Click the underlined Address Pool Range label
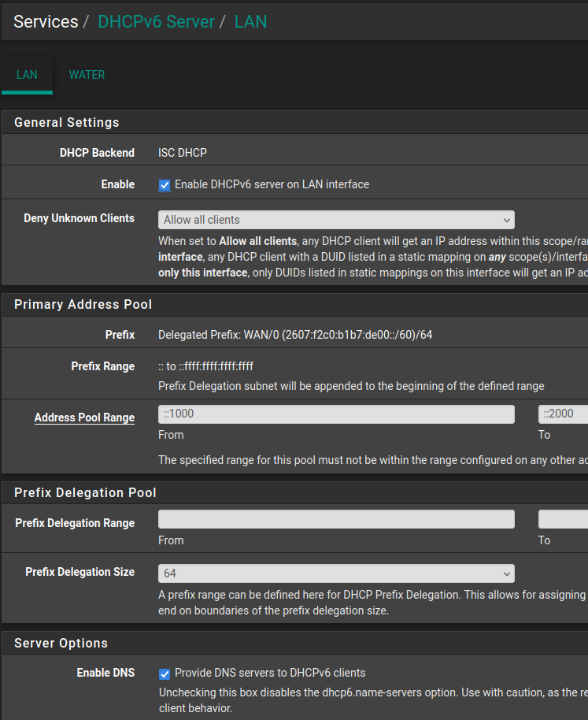Viewport: 588px width, 720px height. coord(84,418)
